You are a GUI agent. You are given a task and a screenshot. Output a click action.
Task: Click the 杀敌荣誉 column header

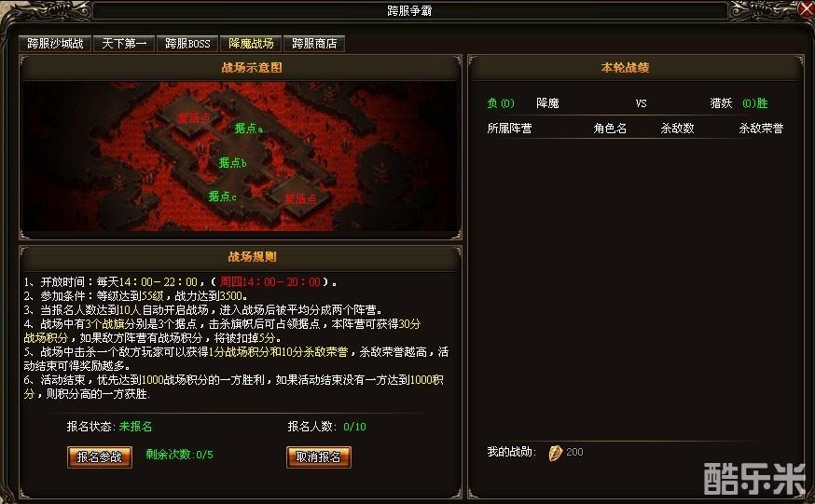pyautogui.click(x=761, y=129)
